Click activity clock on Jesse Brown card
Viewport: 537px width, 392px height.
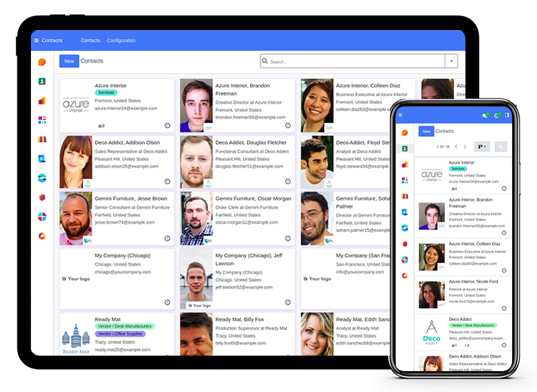[x=167, y=238]
